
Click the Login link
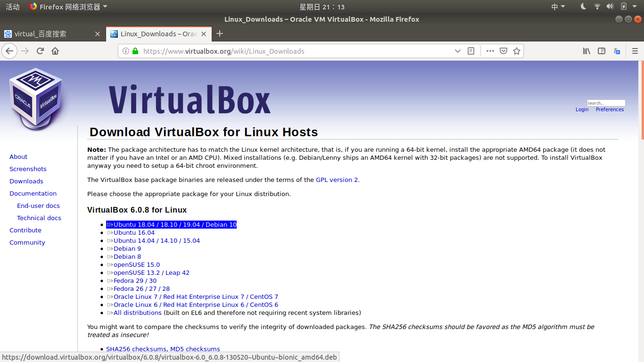coord(582,109)
